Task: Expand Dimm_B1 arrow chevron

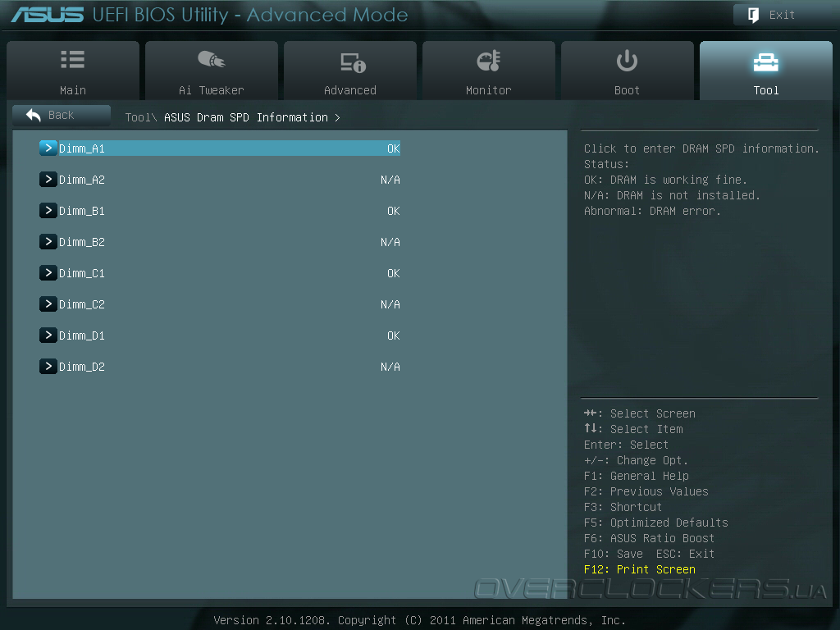Action: tap(48, 210)
